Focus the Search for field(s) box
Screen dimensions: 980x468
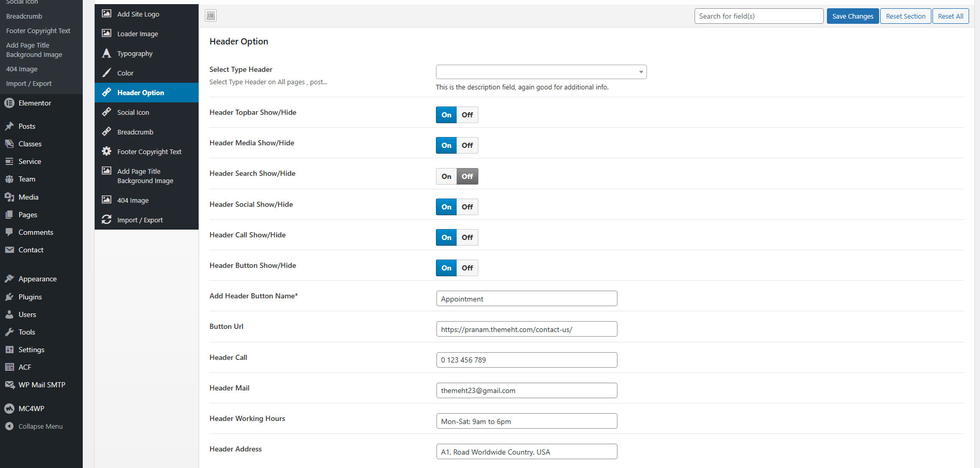(x=758, y=16)
